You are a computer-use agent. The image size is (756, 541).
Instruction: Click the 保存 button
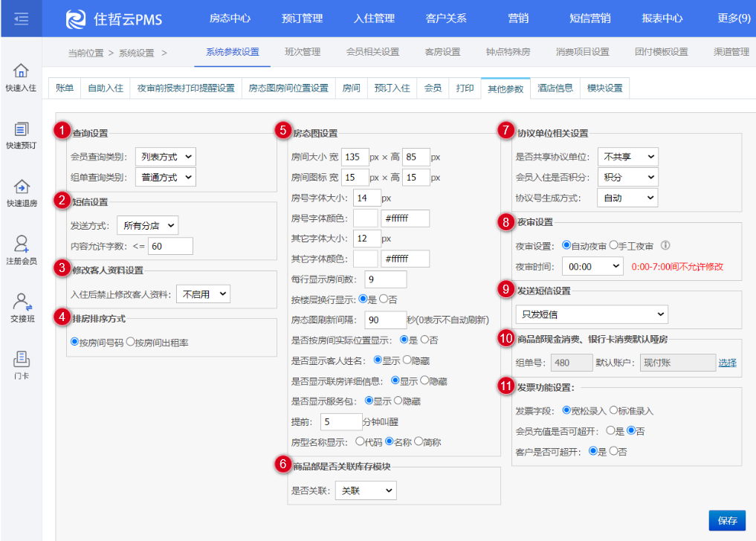point(727,520)
